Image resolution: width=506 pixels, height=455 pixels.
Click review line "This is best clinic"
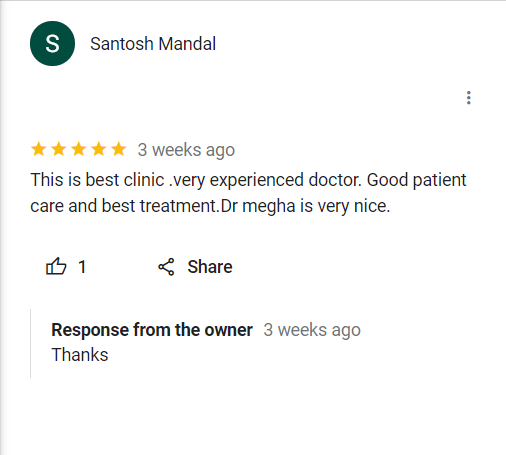(x=248, y=180)
